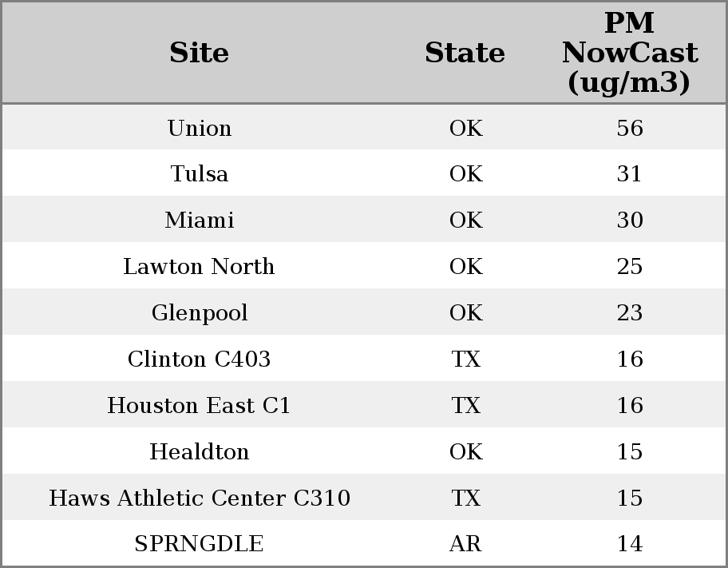The image size is (728, 568).
Task: Click the value 30 for Miami
Action: (630, 220)
